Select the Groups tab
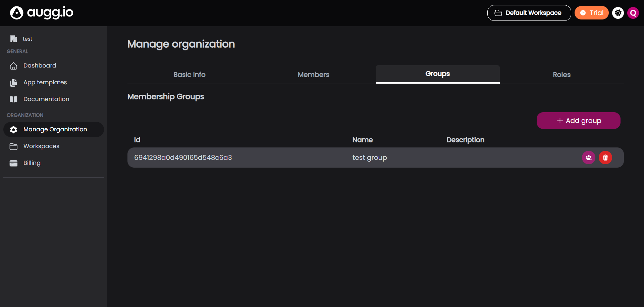Screen dimensions: 644x307 [x=437, y=74]
